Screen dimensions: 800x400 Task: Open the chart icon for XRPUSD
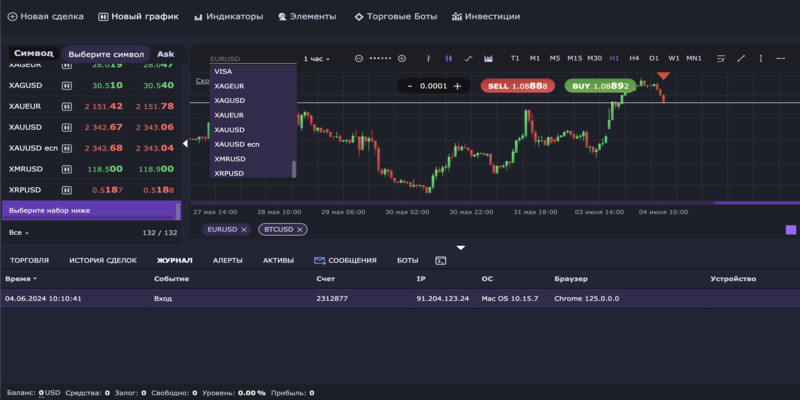(x=66, y=190)
